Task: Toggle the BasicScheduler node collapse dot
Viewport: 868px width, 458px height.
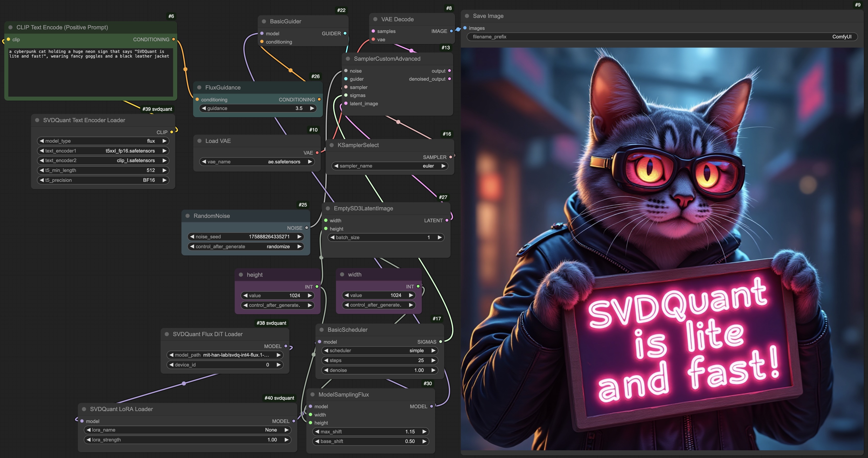Action: [x=321, y=330]
